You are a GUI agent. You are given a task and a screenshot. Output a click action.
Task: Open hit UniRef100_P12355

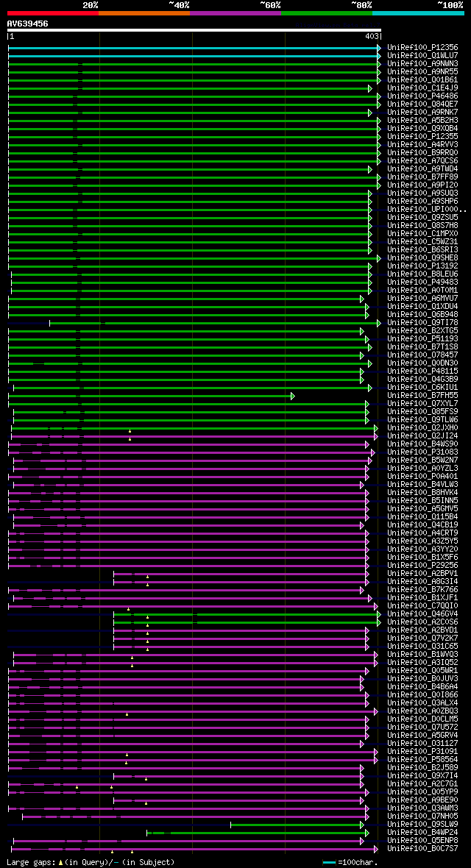[x=422, y=137]
